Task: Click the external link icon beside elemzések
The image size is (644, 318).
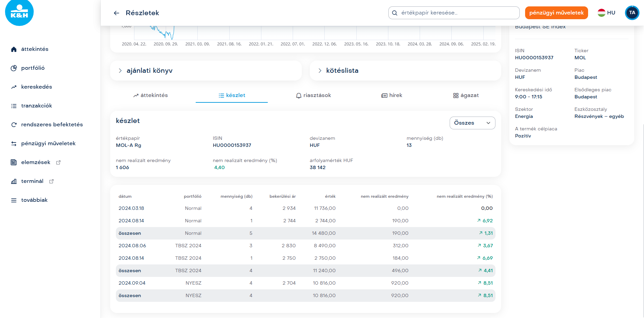Action: (x=58, y=162)
